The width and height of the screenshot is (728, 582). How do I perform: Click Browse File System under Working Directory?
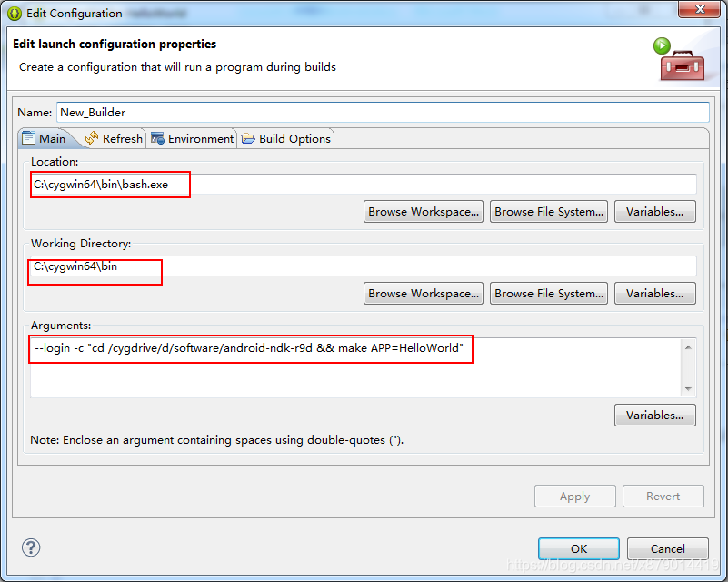click(x=549, y=294)
